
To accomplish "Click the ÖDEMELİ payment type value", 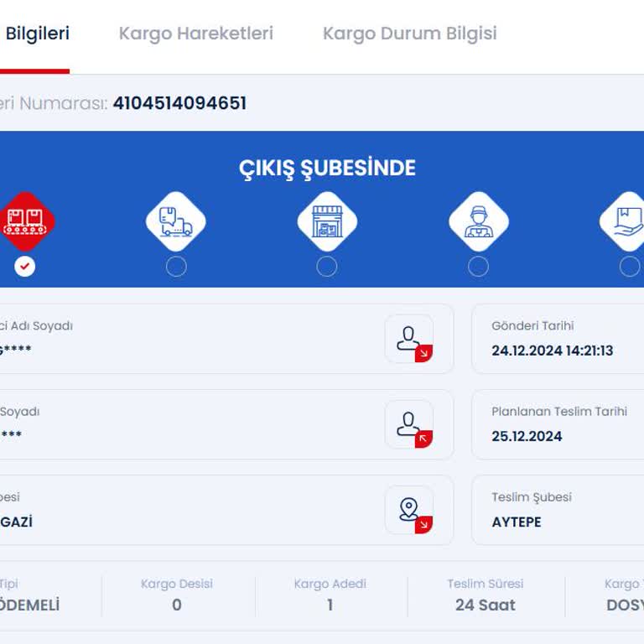I will tap(29, 605).
